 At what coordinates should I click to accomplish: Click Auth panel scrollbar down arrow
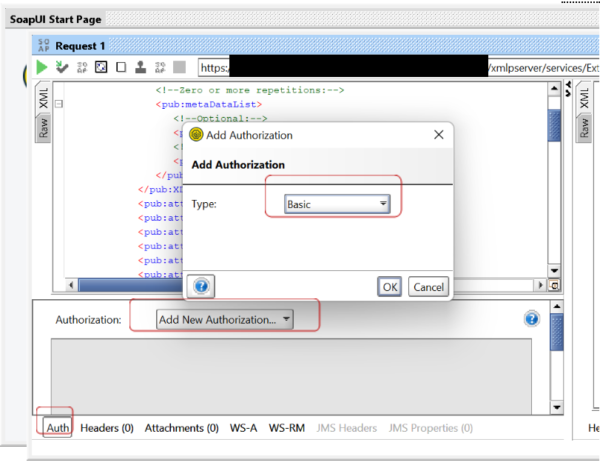pyautogui.click(x=557, y=407)
